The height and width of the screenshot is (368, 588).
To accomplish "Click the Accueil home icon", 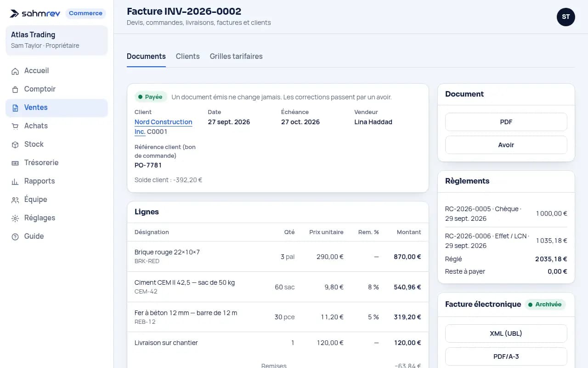I will pos(15,71).
